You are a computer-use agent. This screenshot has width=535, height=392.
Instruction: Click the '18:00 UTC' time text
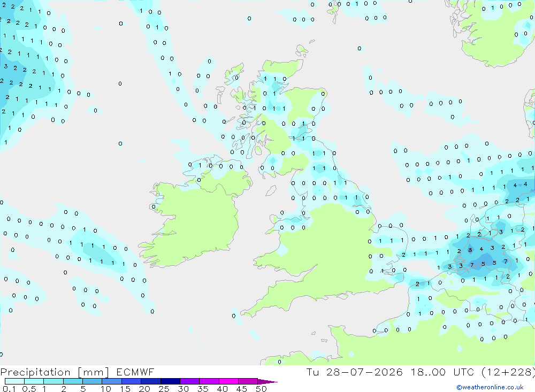[x=443, y=372]
